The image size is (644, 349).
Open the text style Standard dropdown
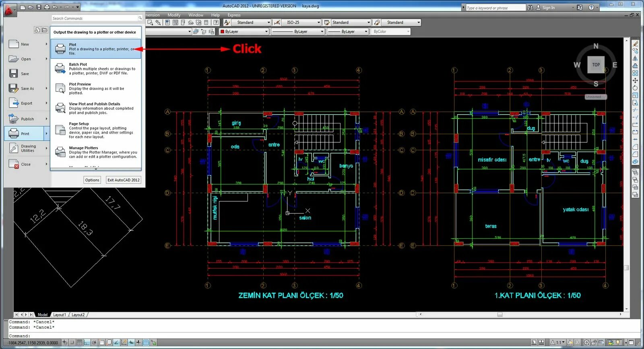click(x=251, y=23)
